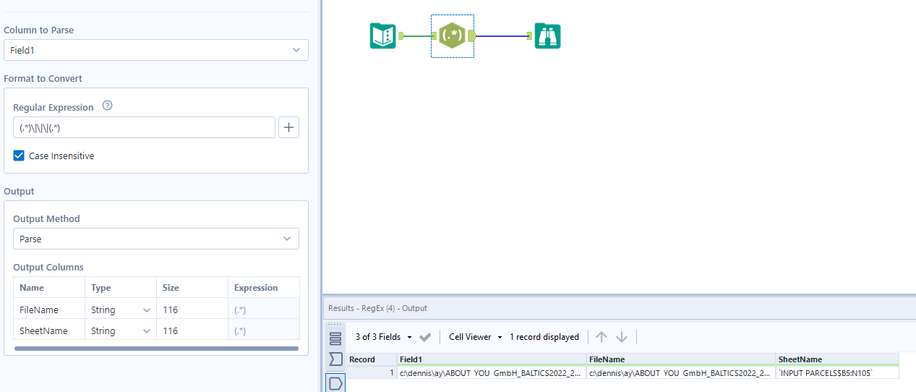Viewport: 916px width, 392px height.
Task: Click the RegEx tool output anchor
Action: pos(471,36)
